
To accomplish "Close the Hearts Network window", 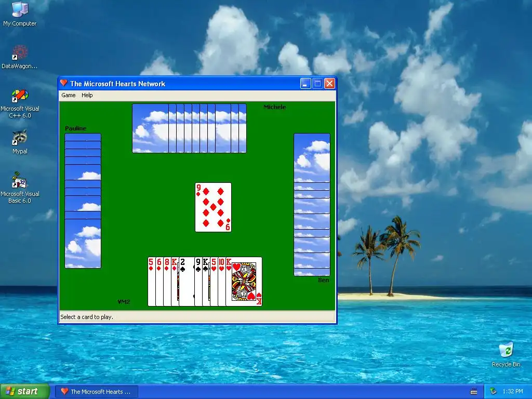I will pyautogui.click(x=329, y=84).
